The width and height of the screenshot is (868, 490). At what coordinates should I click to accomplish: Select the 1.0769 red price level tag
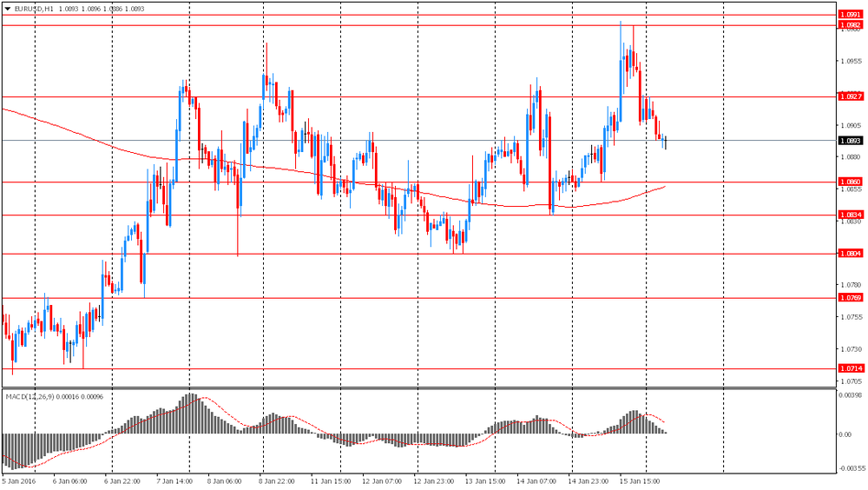coord(851,298)
